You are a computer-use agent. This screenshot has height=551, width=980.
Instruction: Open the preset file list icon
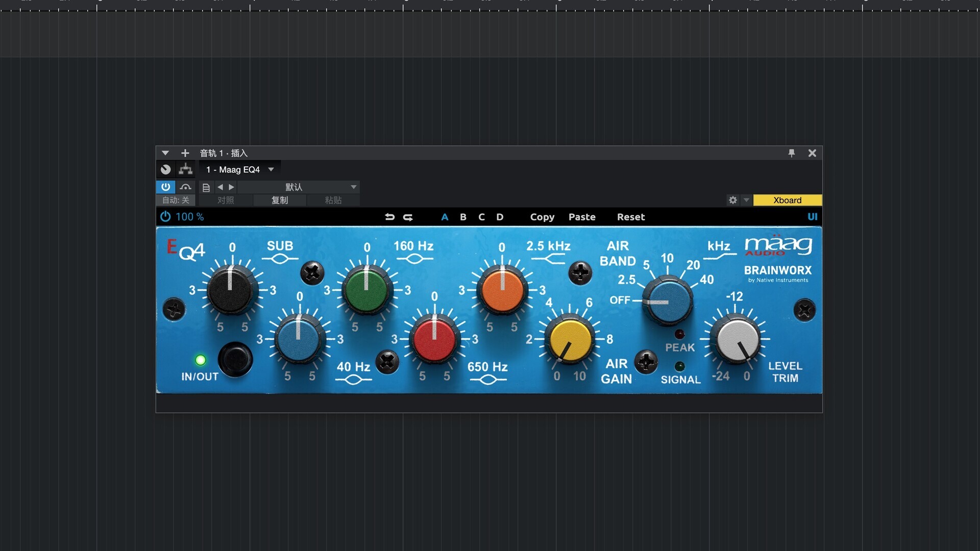[206, 187]
